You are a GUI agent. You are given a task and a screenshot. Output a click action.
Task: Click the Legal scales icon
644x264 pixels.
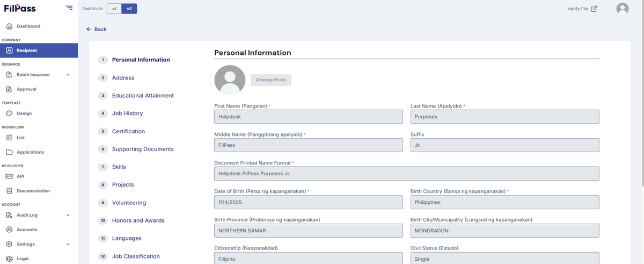click(9, 259)
